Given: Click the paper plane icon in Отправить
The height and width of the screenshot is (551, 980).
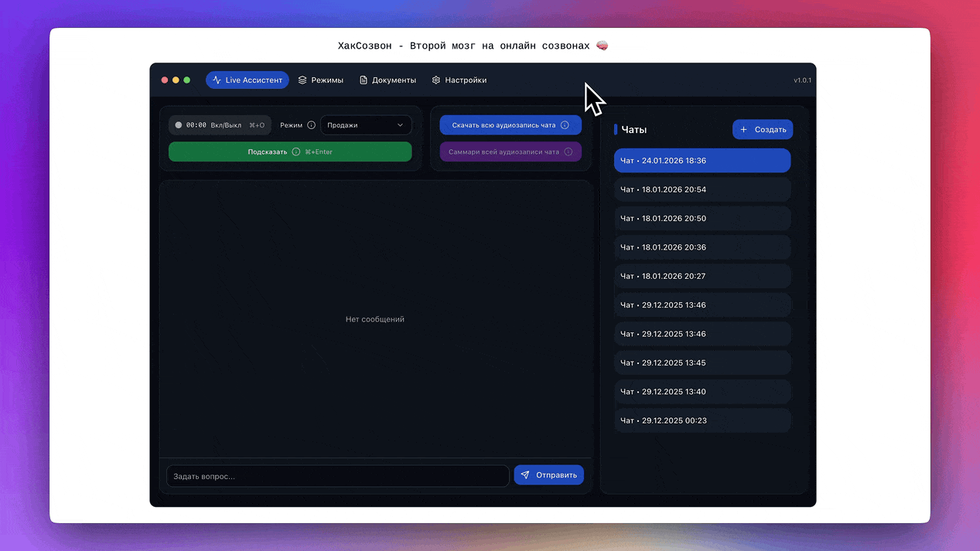Looking at the screenshot, I should (x=525, y=475).
